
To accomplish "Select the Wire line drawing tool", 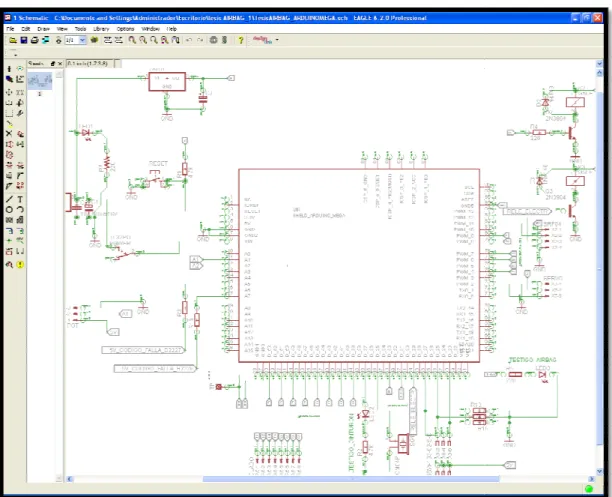I will click(x=9, y=200).
